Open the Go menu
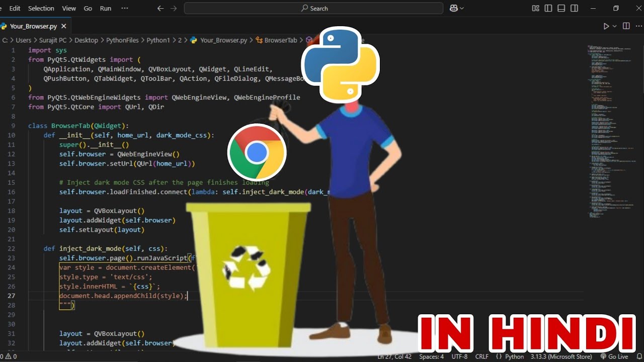Screen dimensions: 644x362 tap(88, 9)
